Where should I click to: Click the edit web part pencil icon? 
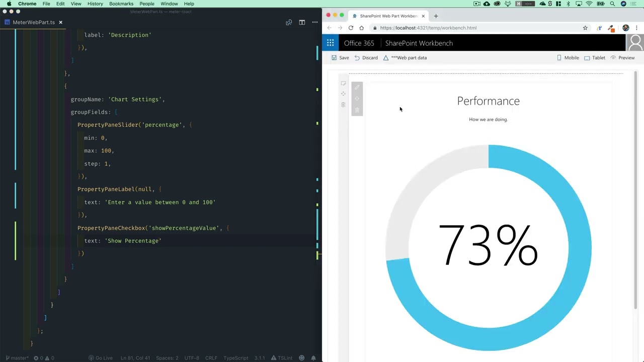[x=357, y=87]
